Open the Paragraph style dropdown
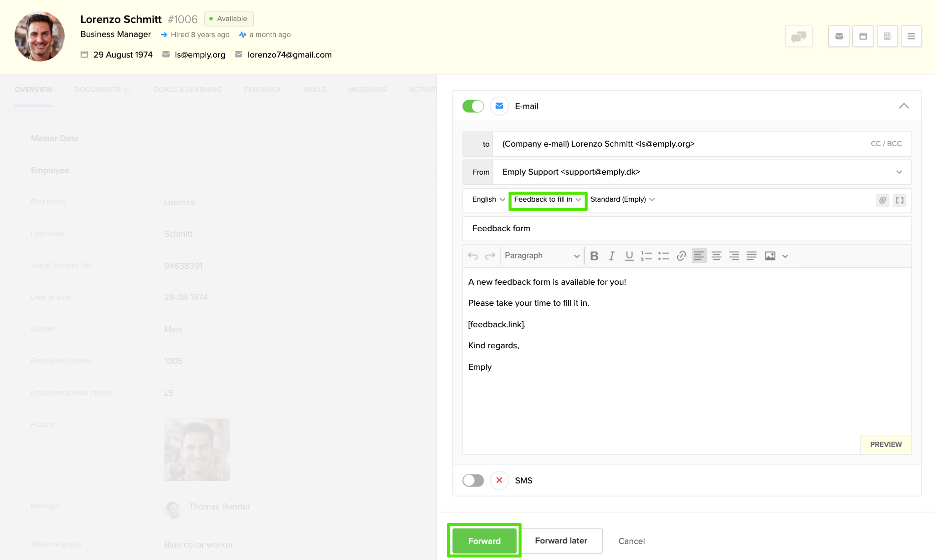The width and height of the screenshot is (935, 560). coord(542,256)
